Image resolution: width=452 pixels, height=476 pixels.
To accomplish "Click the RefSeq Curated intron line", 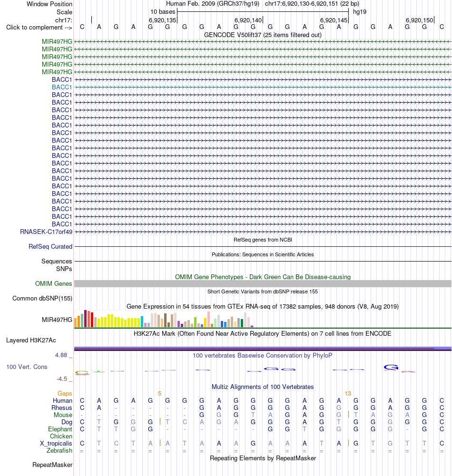I will coord(263,246).
